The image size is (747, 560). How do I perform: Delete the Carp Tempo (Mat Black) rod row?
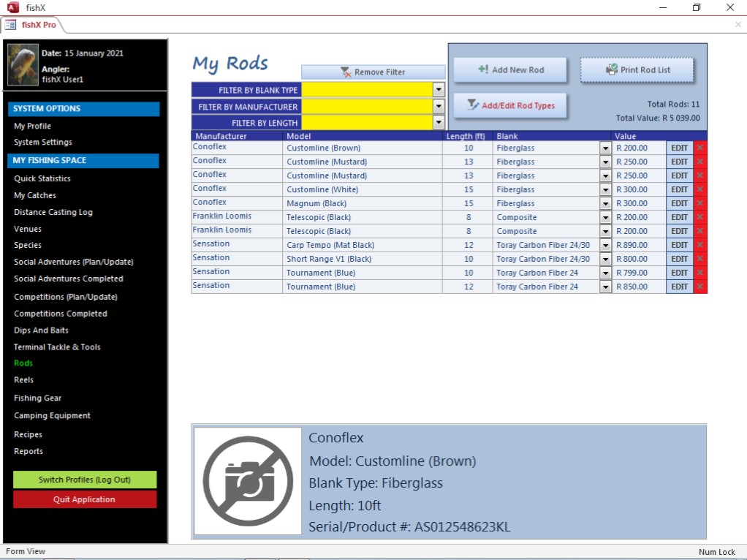700,245
